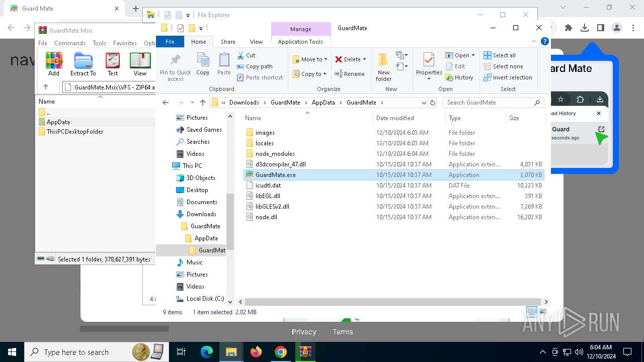Click the WinRAR Test toolbar icon

[113, 64]
